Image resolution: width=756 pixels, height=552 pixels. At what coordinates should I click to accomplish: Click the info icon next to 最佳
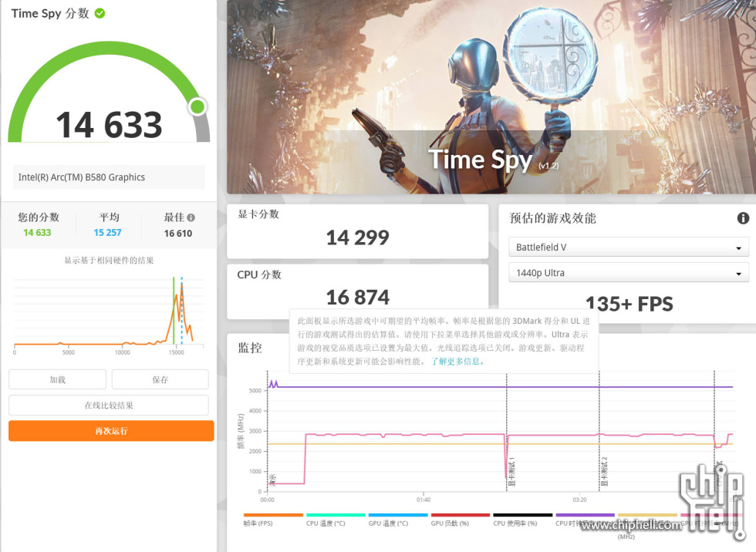coord(191,217)
